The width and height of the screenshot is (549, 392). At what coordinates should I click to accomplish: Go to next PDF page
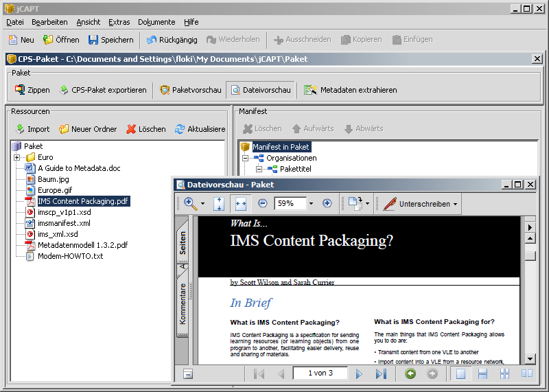(358, 373)
